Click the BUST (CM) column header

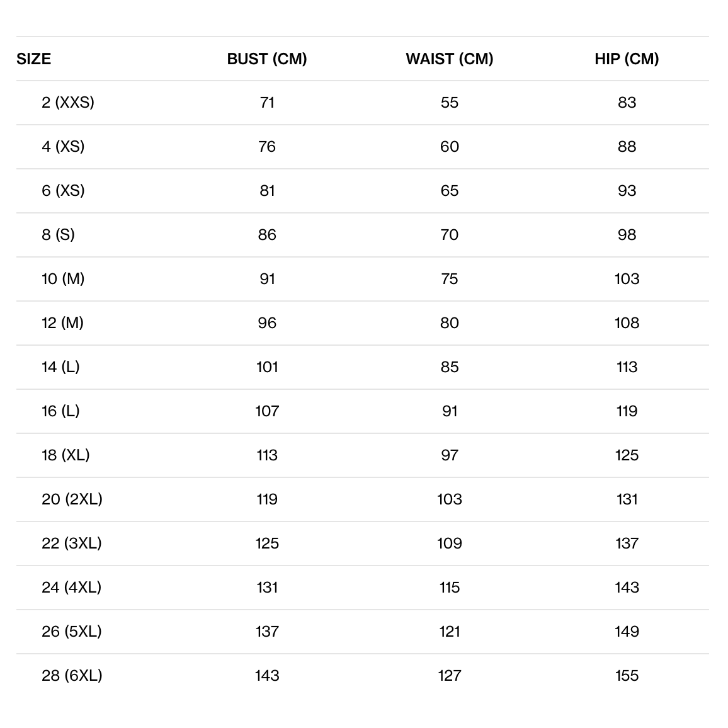[x=267, y=59]
